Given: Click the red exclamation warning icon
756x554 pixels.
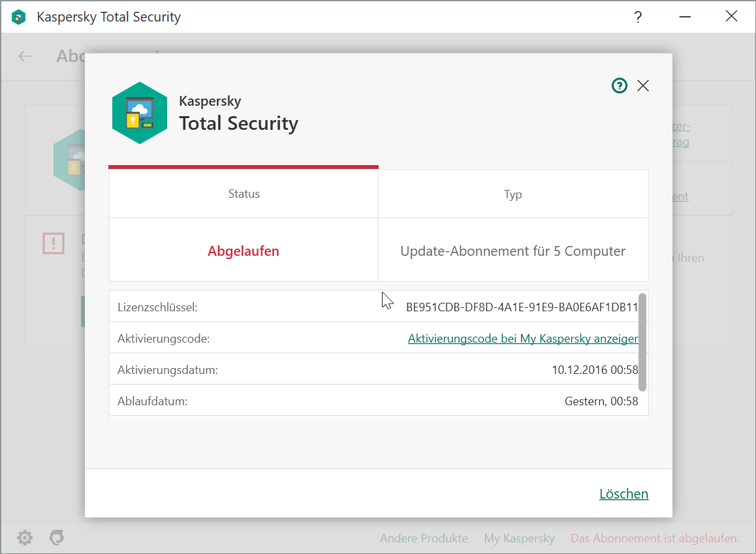Looking at the screenshot, I should point(54,243).
